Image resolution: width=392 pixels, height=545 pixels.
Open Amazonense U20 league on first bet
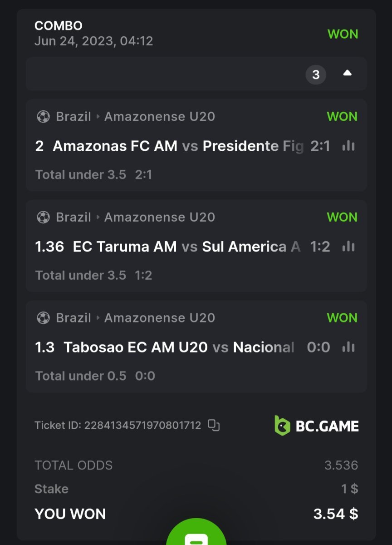pyautogui.click(x=160, y=117)
